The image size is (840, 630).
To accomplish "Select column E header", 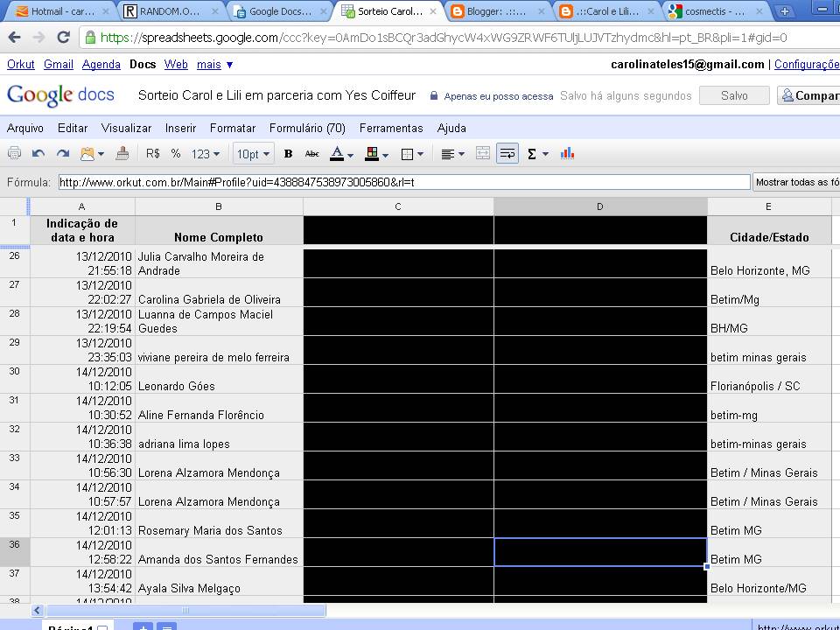I will point(769,206).
